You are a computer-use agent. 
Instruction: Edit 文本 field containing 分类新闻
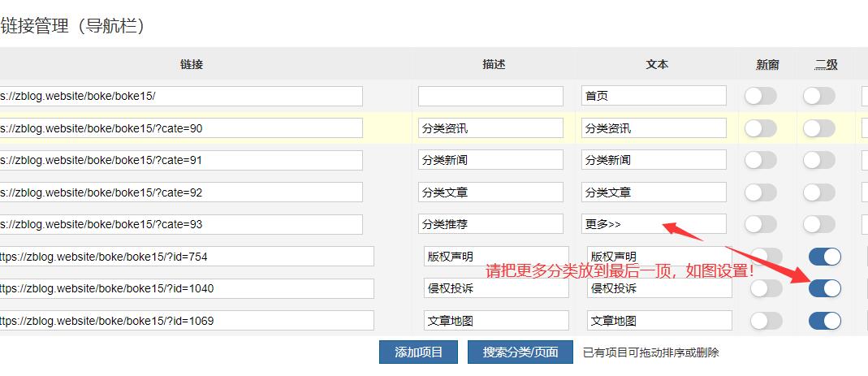click(654, 160)
